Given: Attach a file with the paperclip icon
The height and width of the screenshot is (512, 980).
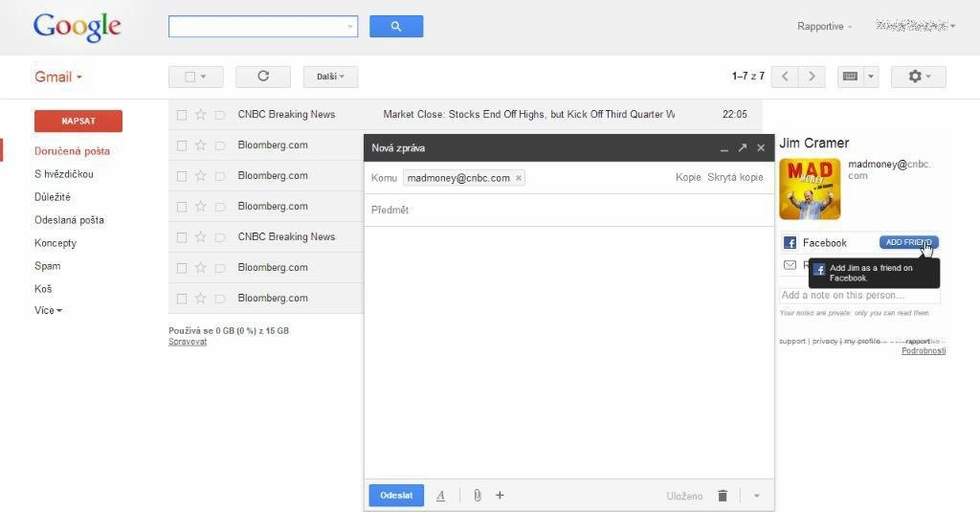Looking at the screenshot, I should pyautogui.click(x=477, y=496).
